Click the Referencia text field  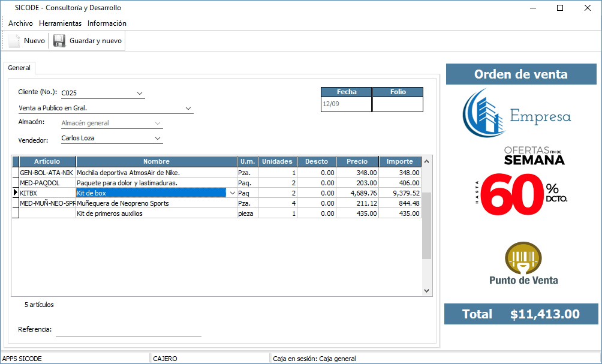[128, 330]
